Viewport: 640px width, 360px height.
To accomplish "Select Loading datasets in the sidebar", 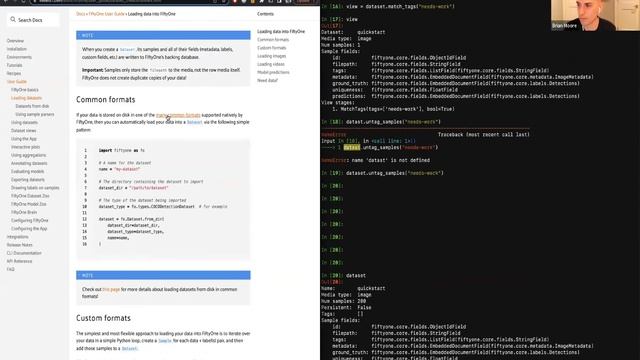I will [27, 98].
